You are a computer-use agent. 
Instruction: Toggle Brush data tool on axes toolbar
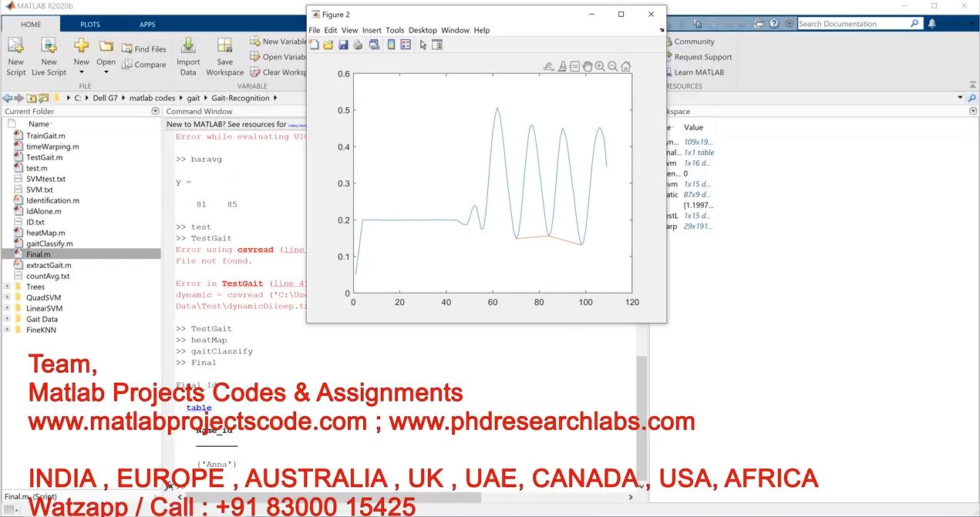click(x=562, y=66)
